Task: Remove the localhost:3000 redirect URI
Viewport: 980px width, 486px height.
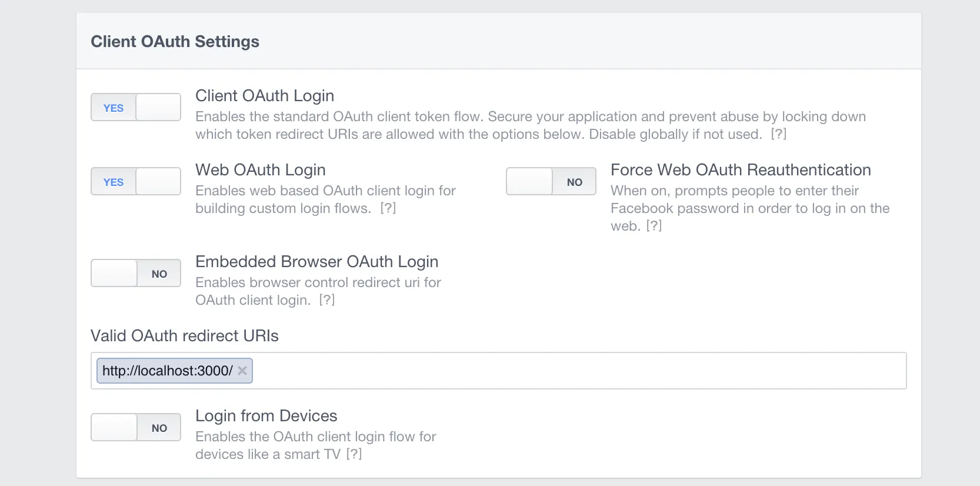Action: point(242,371)
